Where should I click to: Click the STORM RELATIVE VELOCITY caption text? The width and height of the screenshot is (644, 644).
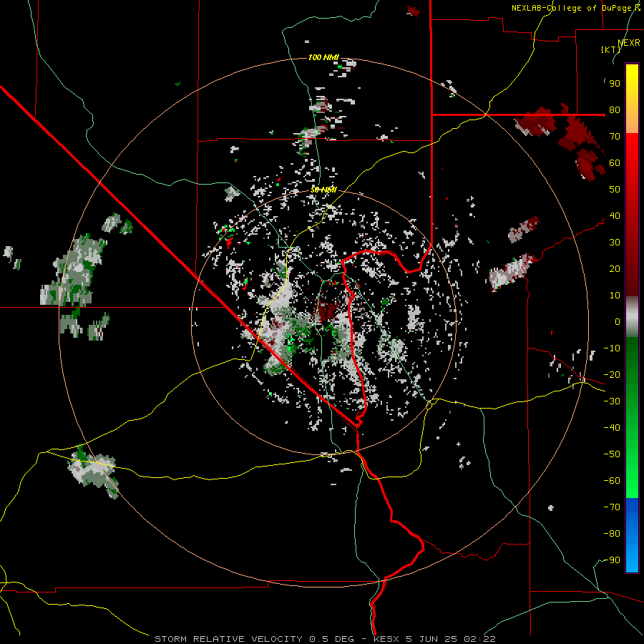[229, 639]
